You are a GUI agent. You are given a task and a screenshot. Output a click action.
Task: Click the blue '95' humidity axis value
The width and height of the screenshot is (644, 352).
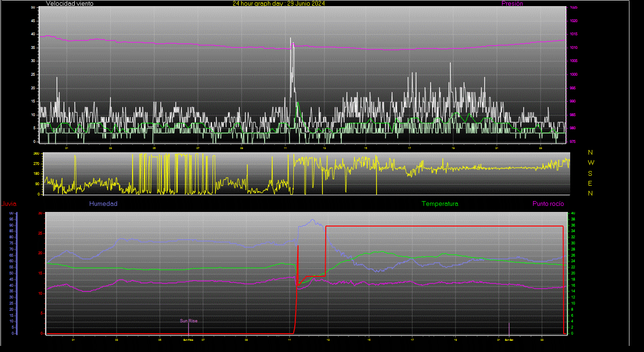click(11, 219)
